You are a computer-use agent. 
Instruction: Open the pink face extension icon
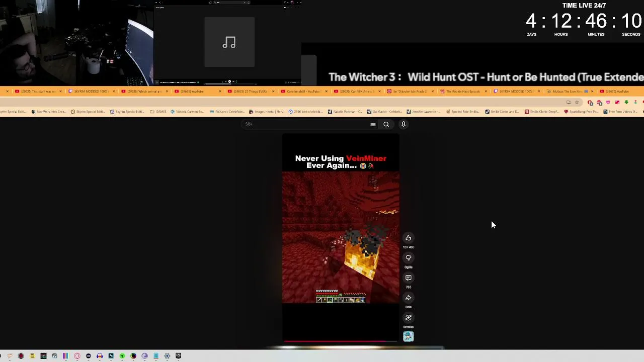click(x=608, y=103)
